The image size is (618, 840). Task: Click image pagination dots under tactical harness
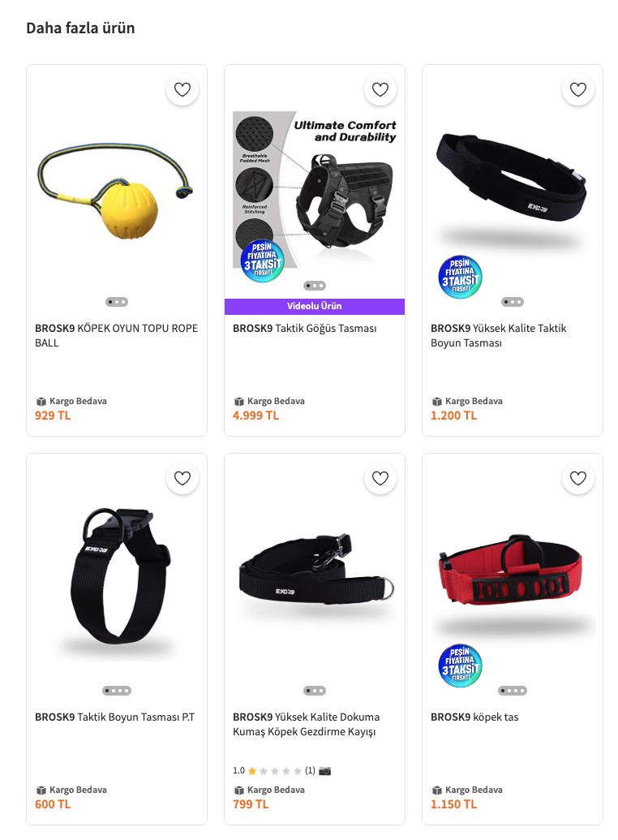click(x=315, y=286)
